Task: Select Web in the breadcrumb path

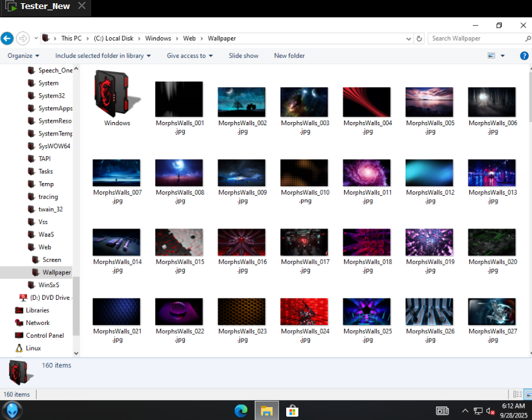Action: click(x=189, y=39)
